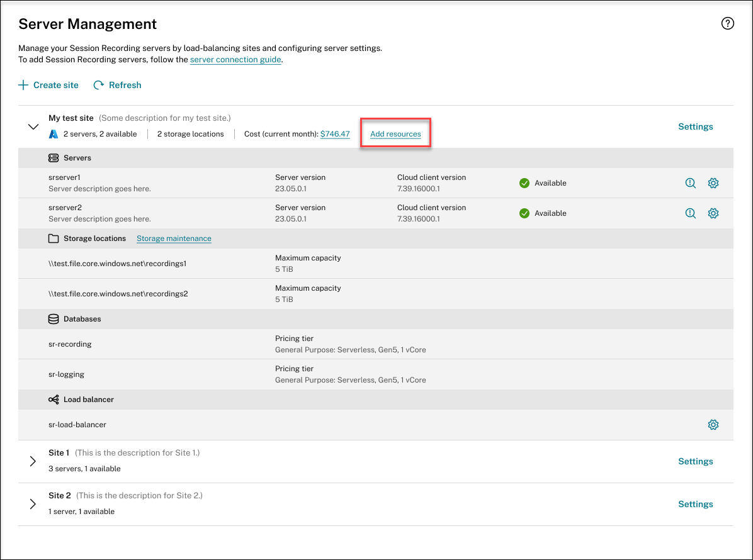Collapse the My test site section
The width and height of the screenshot is (753, 560).
(33, 126)
